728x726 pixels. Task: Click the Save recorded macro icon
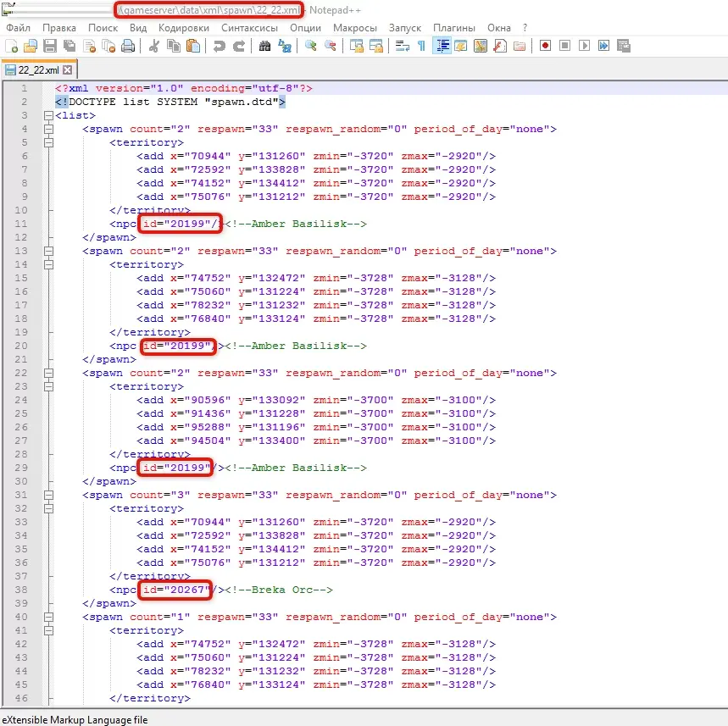coord(624,46)
